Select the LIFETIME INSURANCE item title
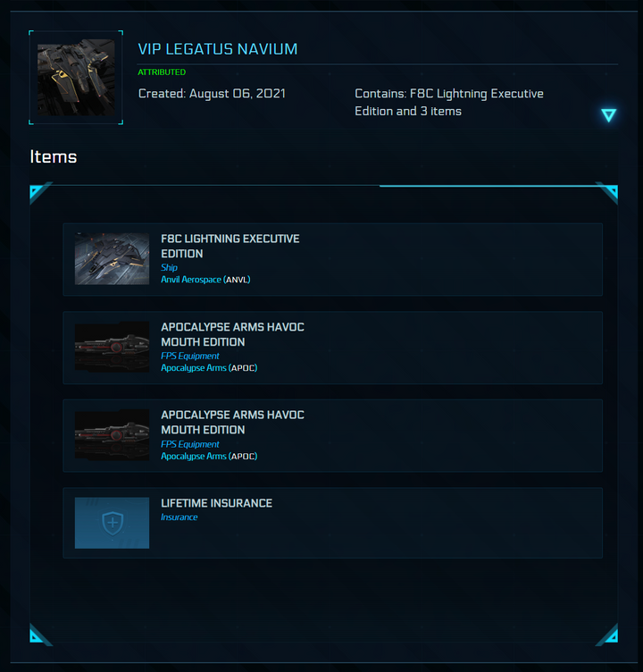 217,503
